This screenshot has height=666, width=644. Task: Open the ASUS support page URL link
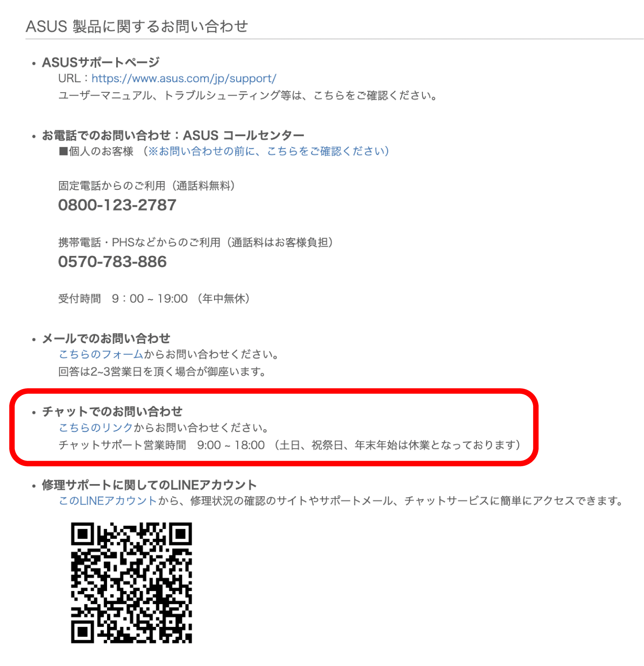(x=184, y=79)
